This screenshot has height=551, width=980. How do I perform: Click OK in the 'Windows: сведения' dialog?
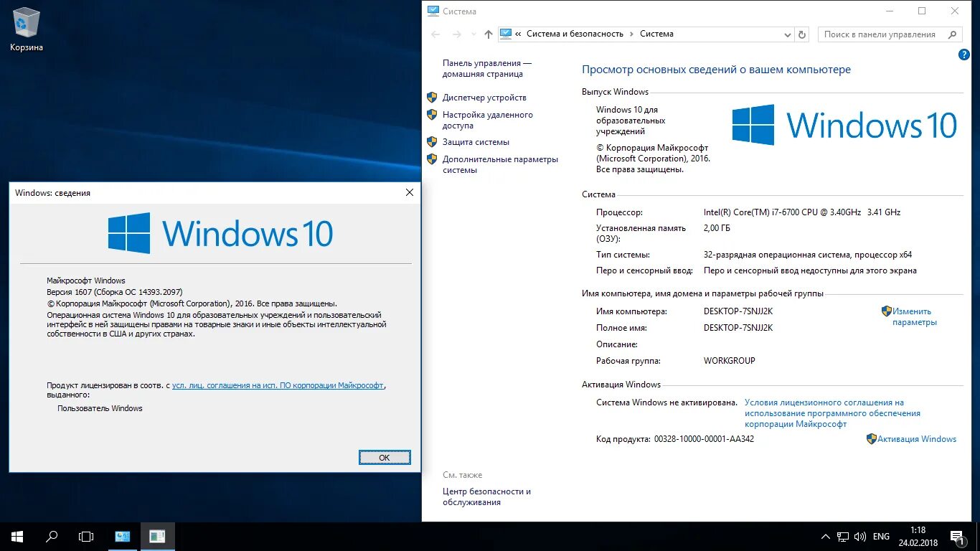[385, 457]
